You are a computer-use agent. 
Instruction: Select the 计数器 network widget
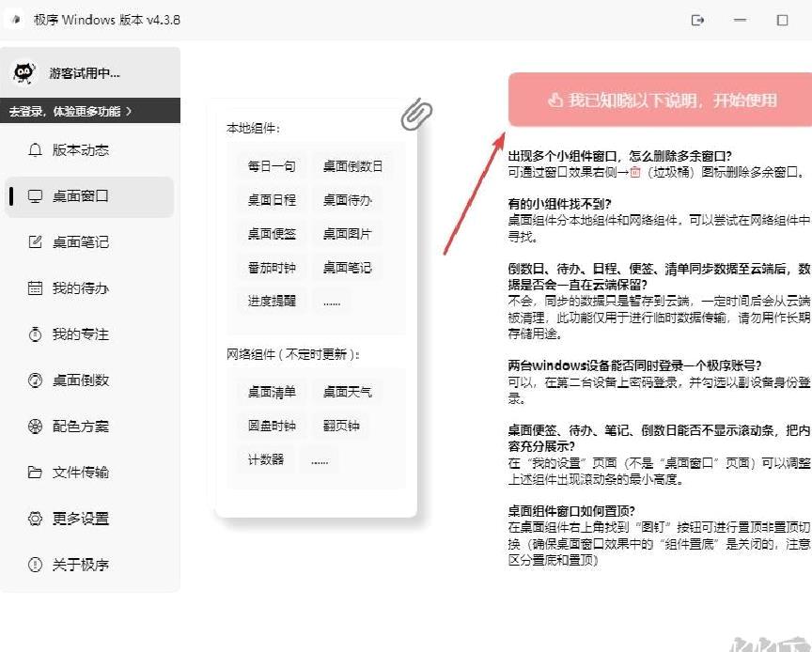click(x=266, y=459)
